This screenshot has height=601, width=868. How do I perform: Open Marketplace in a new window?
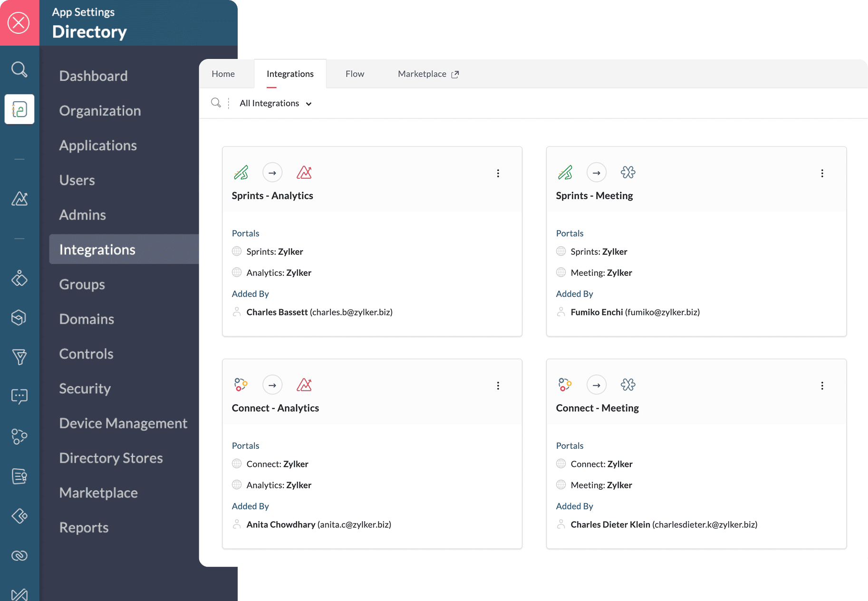(427, 74)
